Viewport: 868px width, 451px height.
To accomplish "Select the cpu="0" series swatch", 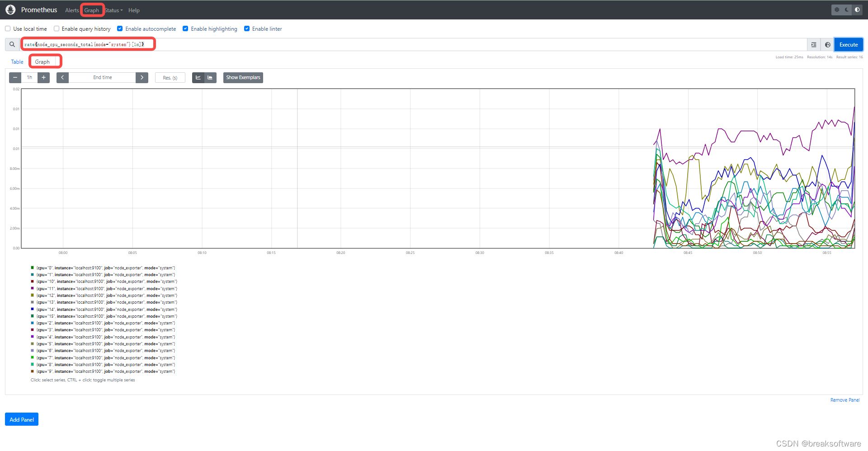I will tap(32, 268).
